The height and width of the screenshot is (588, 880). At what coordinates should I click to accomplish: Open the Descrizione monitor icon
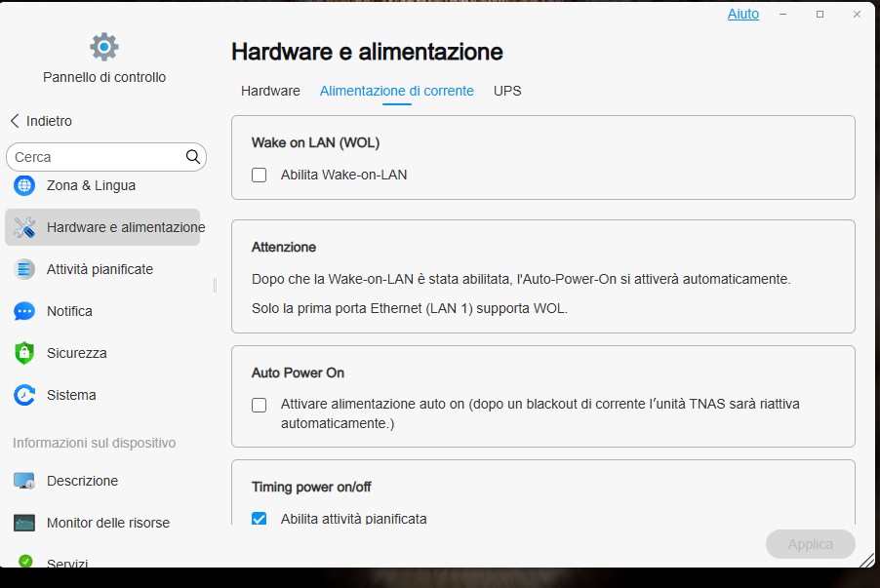click(24, 481)
